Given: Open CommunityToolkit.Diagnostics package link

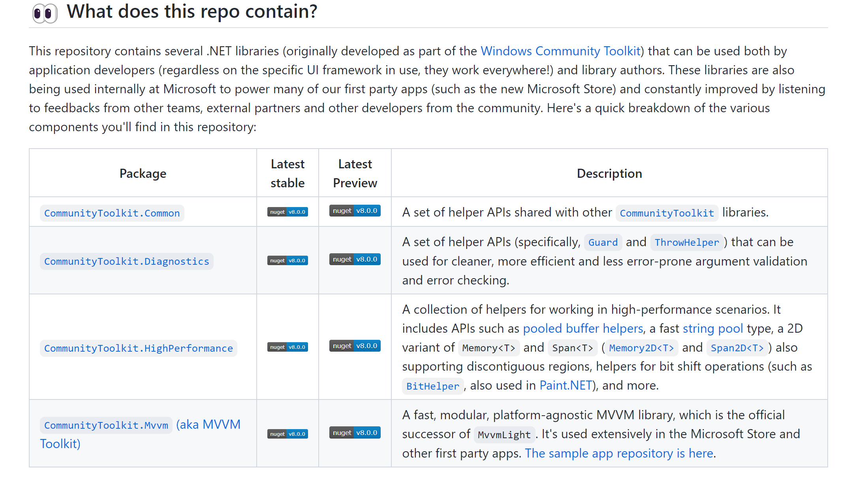Looking at the screenshot, I should (126, 262).
